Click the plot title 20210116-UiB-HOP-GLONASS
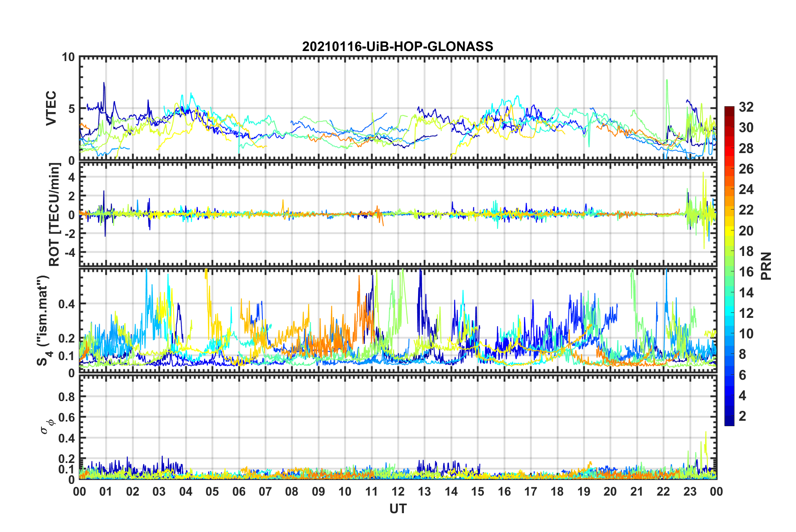The width and height of the screenshot is (796, 532). (x=398, y=46)
